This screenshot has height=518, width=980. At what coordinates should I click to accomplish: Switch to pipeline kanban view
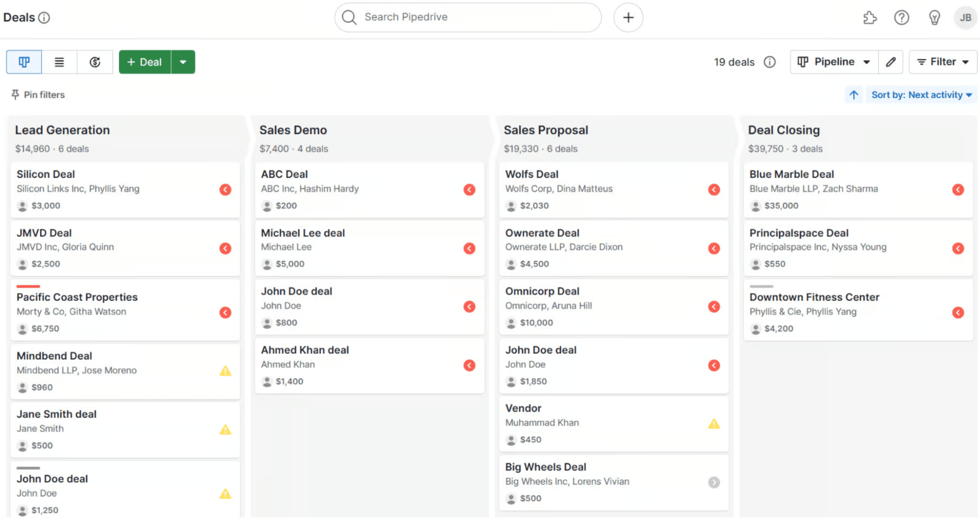[x=24, y=62]
